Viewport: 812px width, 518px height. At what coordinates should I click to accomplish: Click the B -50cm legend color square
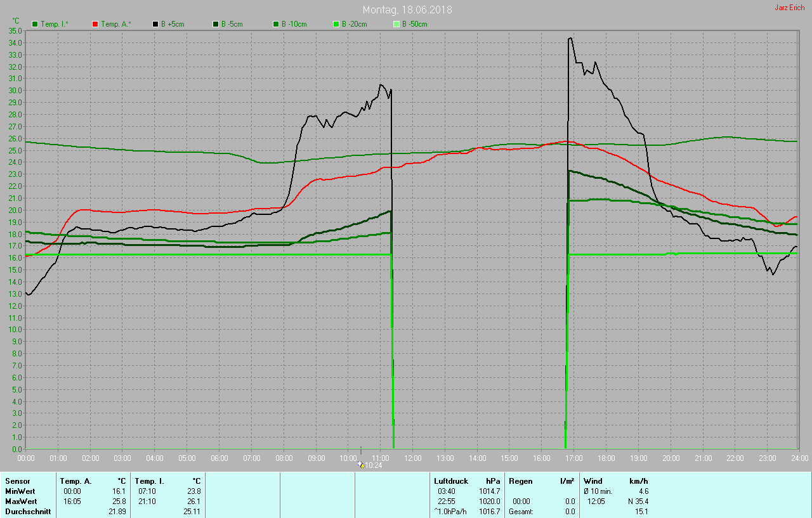click(x=396, y=24)
